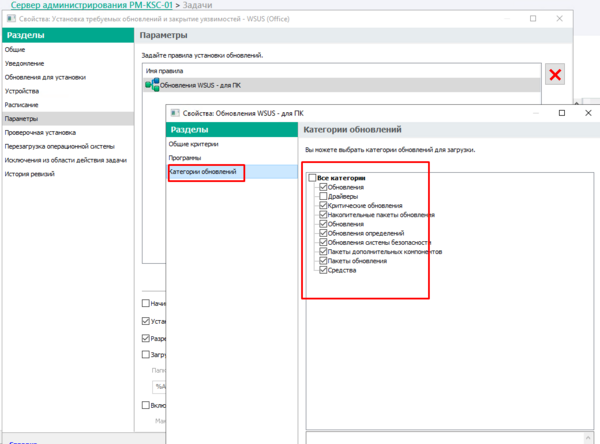Image resolution: width=600 pixels, height=444 pixels.
Task: Maximize the Обновления WSUS - для ПК properties window
Action: [x=562, y=113]
